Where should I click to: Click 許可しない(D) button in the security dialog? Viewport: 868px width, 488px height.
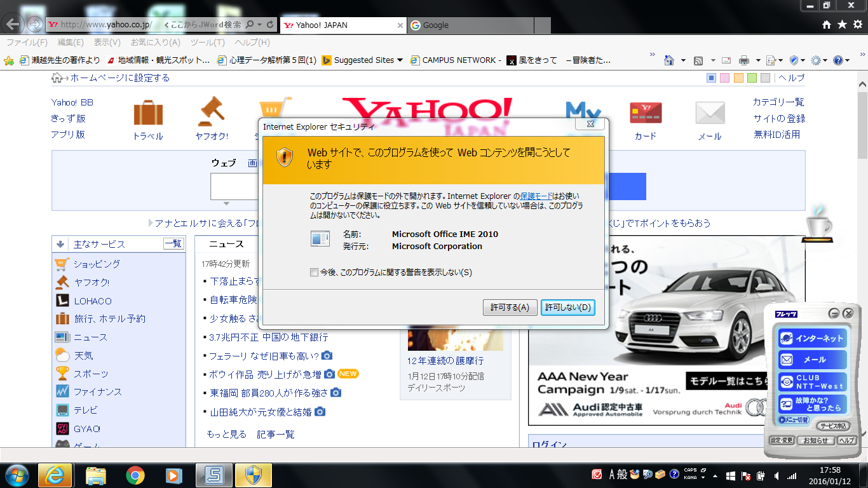pos(567,308)
